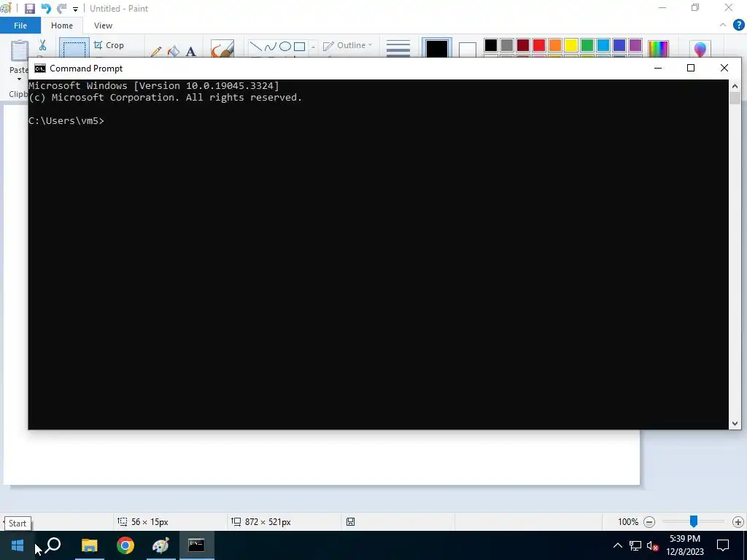Pick red from the Paint color palette
747x560 pixels.
tap(539, 45)
